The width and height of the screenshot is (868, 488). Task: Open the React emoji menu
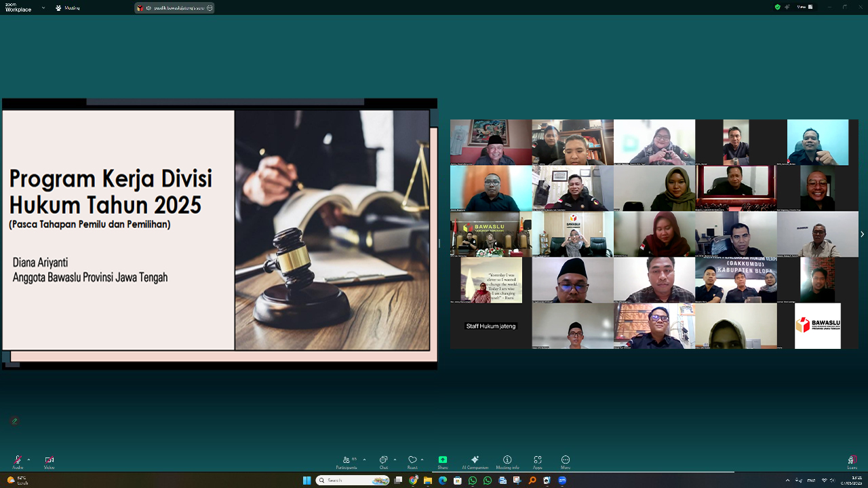pyautogui.click(x=412, y=462)
